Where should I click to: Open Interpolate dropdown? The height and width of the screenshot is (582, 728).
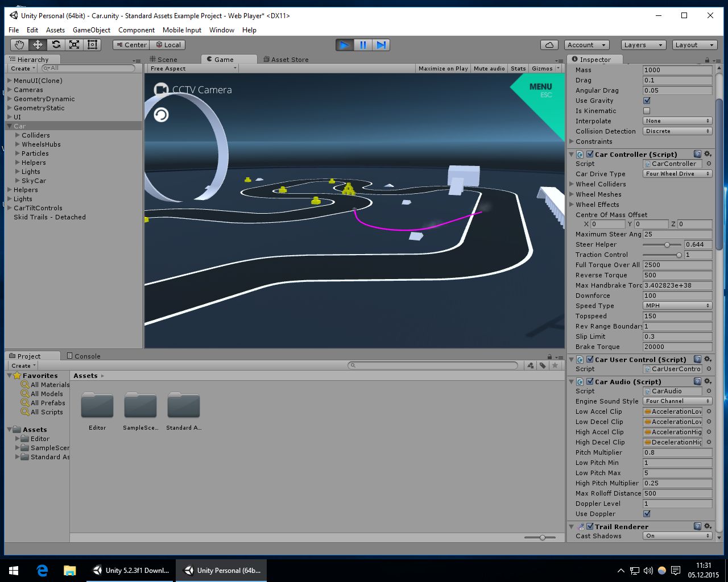[677, 121]
